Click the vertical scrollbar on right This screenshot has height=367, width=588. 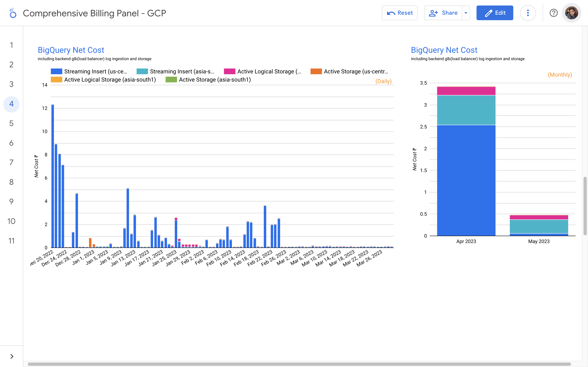point(585,206)
